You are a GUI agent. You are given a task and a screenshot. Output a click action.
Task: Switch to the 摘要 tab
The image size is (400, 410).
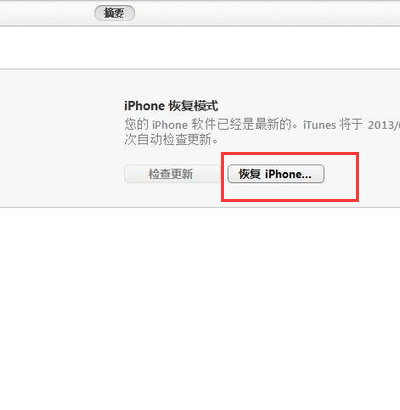[115, 13]
